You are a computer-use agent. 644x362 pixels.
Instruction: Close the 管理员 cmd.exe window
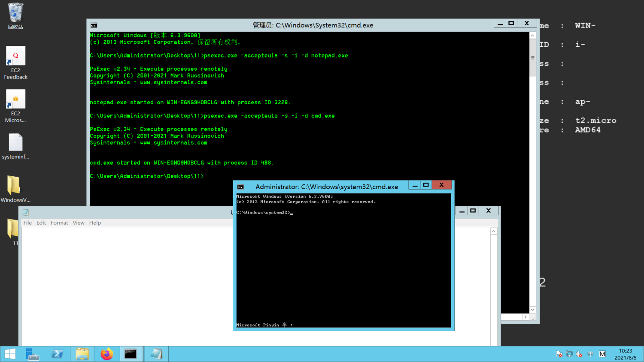(527, 24)
